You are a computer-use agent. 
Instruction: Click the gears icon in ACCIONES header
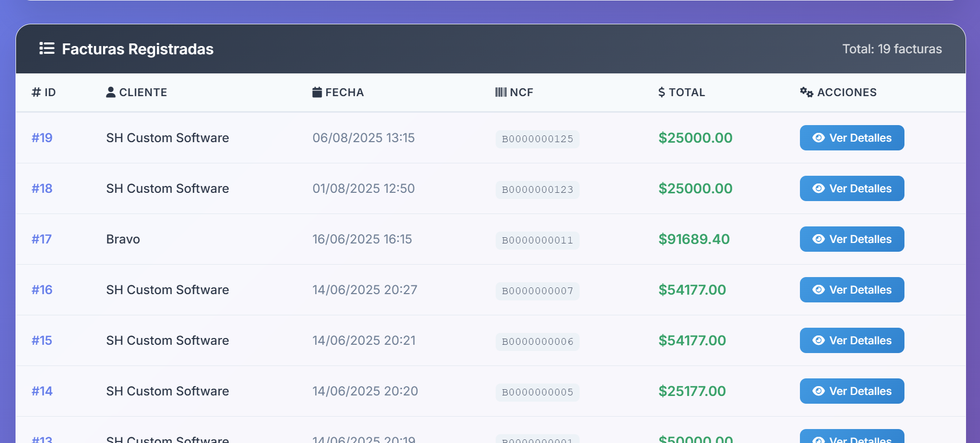[806, 92]
